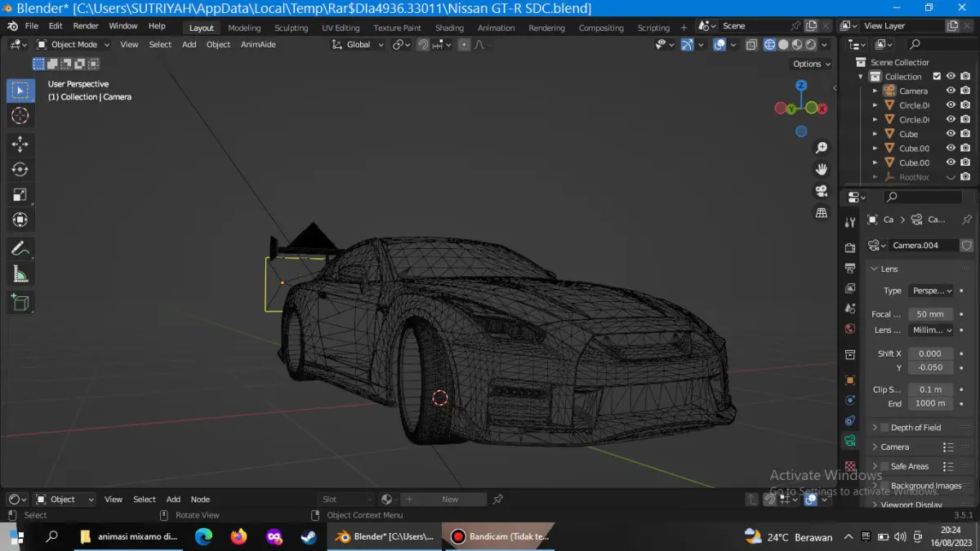Hide the Camera object with its eye icon

pyautogui.click(x=951, y=91)
